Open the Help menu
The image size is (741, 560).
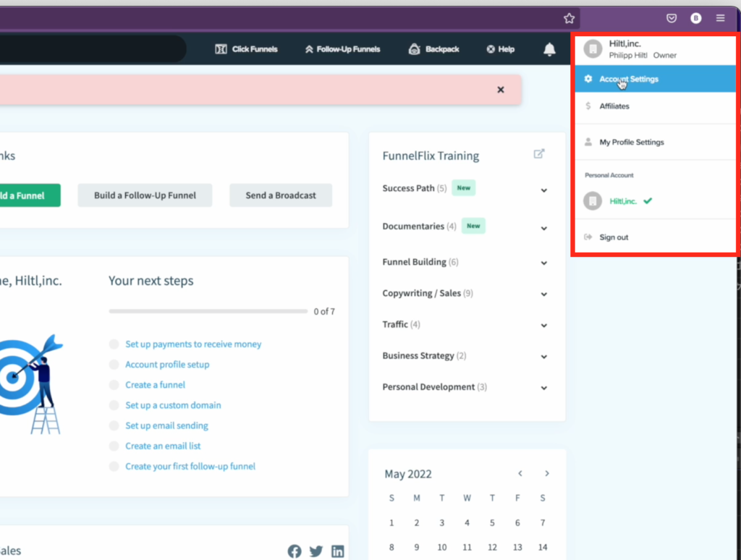point(501,49)
